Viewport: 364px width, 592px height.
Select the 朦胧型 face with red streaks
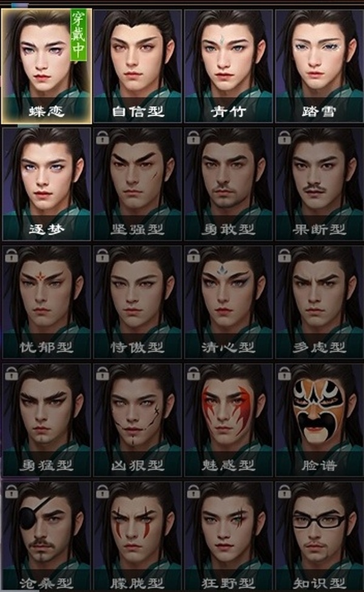138,537
